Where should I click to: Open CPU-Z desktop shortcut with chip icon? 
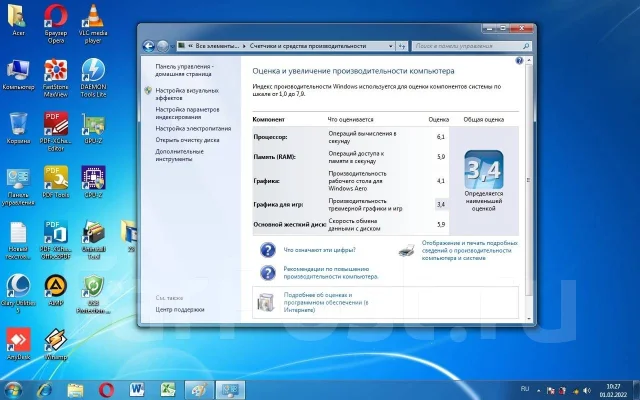93,182
